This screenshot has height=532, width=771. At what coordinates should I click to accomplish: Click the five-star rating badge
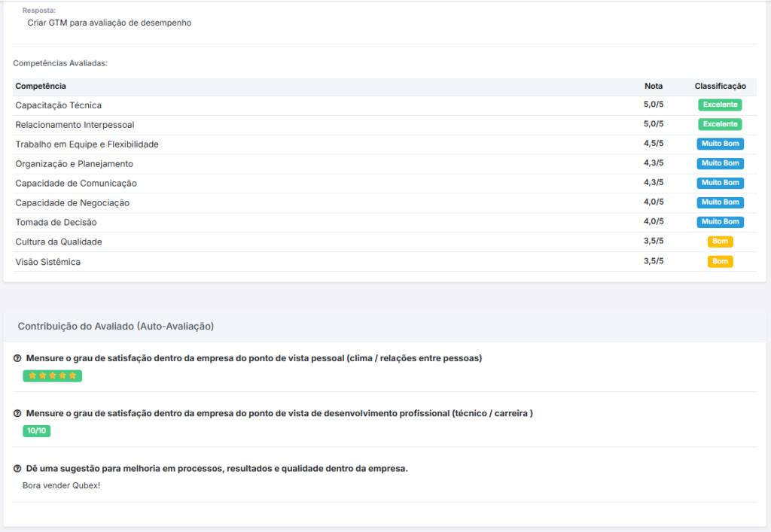(x=52, y=375)
